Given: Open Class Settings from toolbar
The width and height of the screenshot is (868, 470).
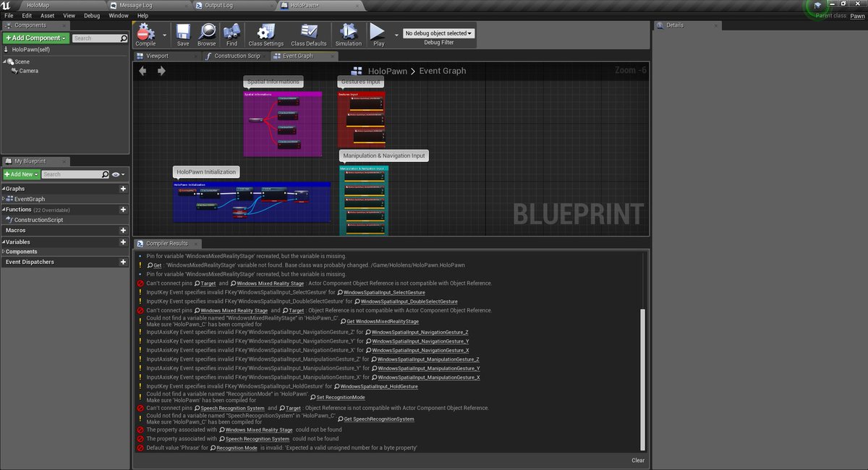Looking at the screenshot, I should point(265,34).
